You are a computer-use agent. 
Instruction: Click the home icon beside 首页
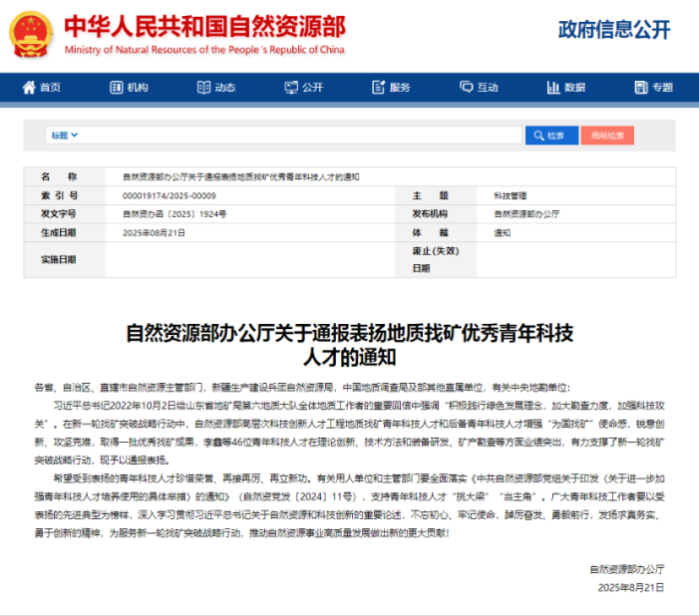click(x=29, y=88)
